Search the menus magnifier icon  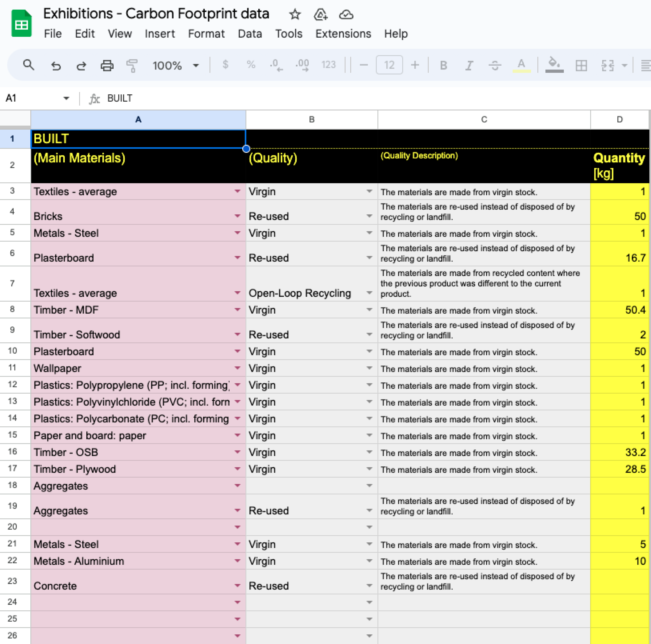[29, 65]
